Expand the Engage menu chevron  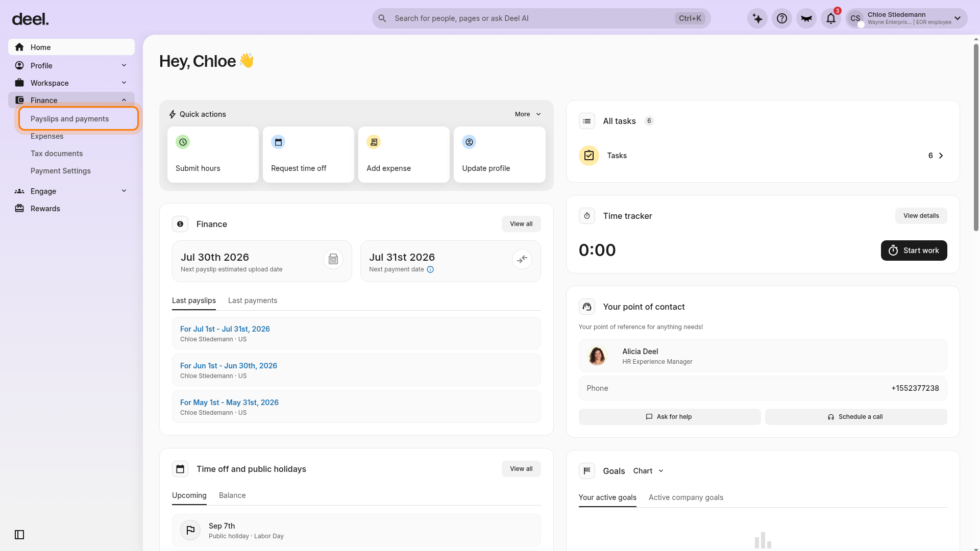point(124,191)
